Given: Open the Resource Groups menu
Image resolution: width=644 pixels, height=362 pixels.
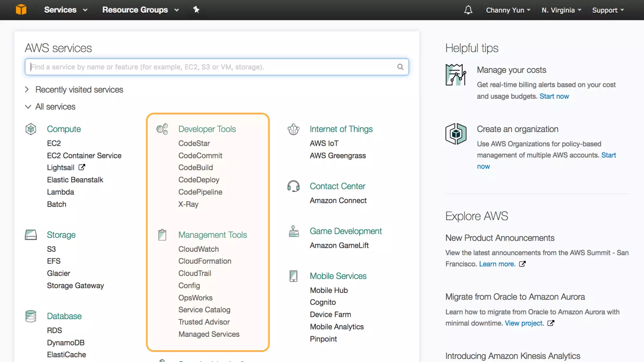Looking at the screenshot, I should (x=140, y=10).
